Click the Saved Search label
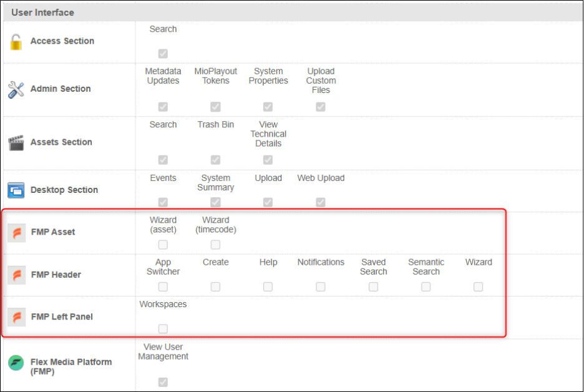 coord(374,267)
